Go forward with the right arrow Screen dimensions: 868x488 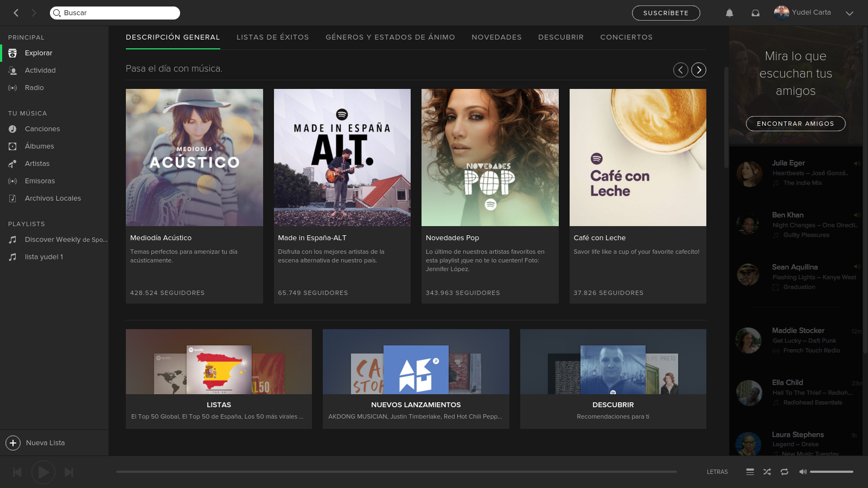click(x=34, y=12)
